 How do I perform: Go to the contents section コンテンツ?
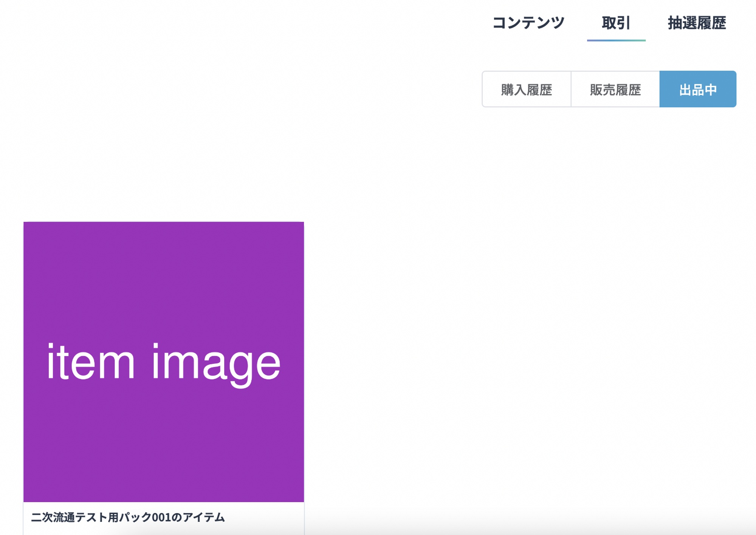tap(528, 23)
